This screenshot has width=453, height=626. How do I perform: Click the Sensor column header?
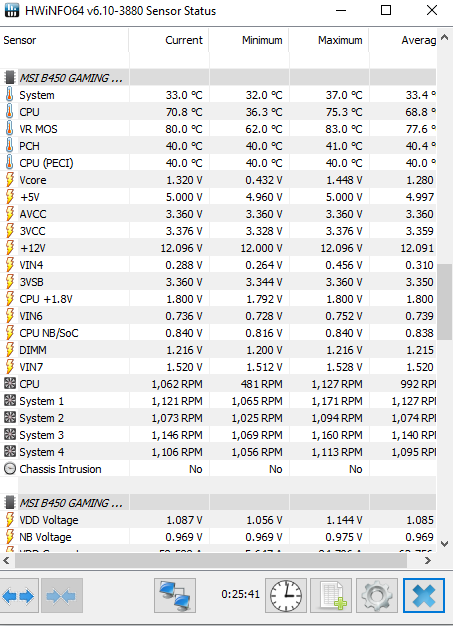click(x=64, y=40)
